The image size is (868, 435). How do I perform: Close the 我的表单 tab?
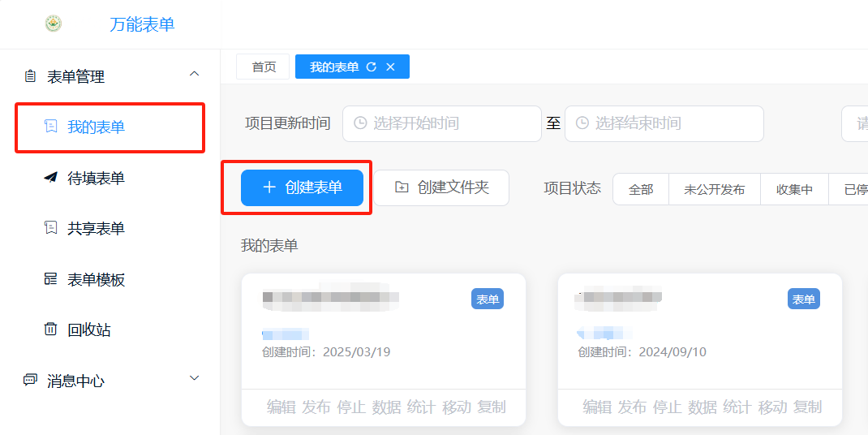click(x=390, y=67)
